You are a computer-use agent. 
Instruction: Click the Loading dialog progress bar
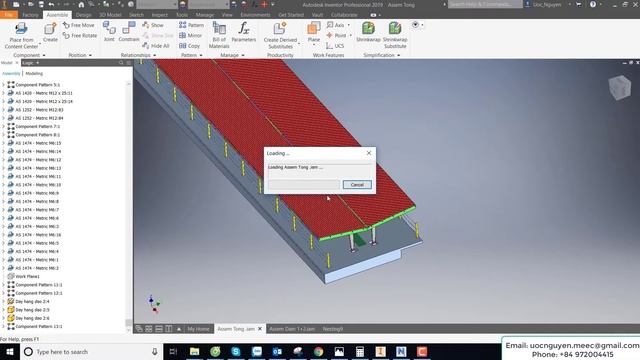coord(304,185)
